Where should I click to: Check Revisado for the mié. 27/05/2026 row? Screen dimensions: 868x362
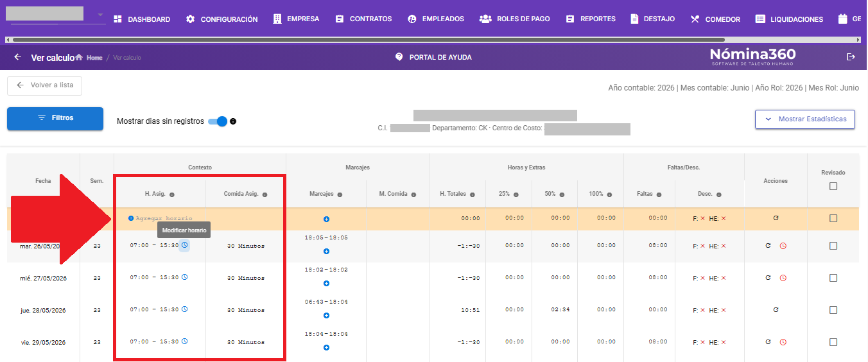click(833, 278)
